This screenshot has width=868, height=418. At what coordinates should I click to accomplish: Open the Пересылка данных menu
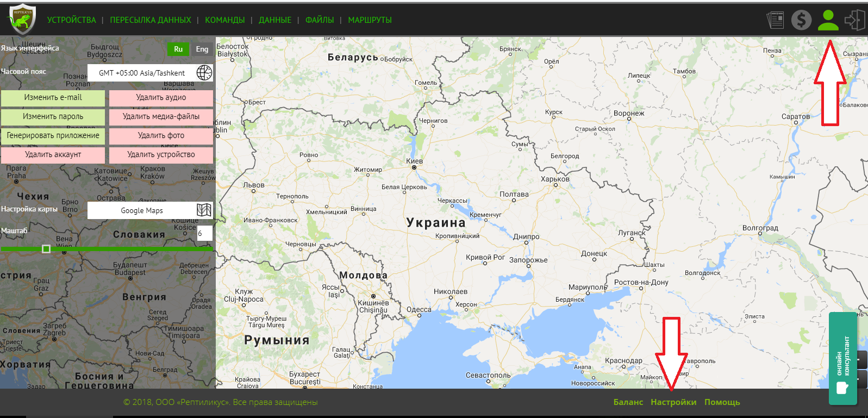click(151, 20)
